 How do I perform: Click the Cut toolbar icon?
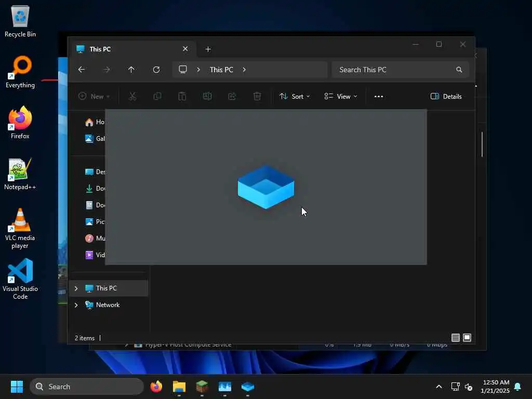132,96
